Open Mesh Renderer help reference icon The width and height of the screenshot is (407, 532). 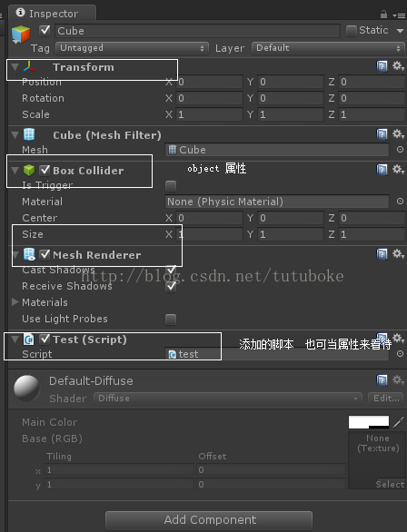[382, 254]
